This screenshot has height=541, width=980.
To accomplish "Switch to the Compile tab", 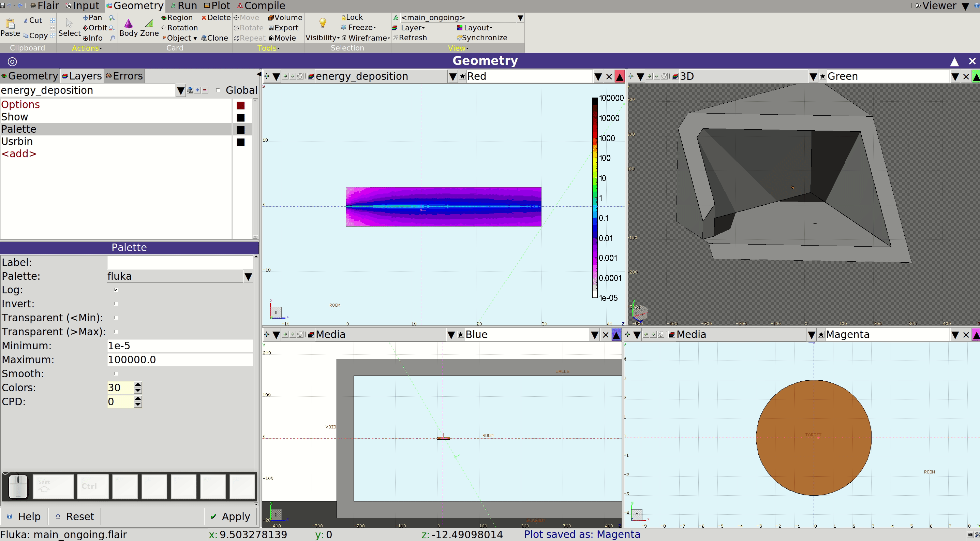I will click(x=261, y=6).
